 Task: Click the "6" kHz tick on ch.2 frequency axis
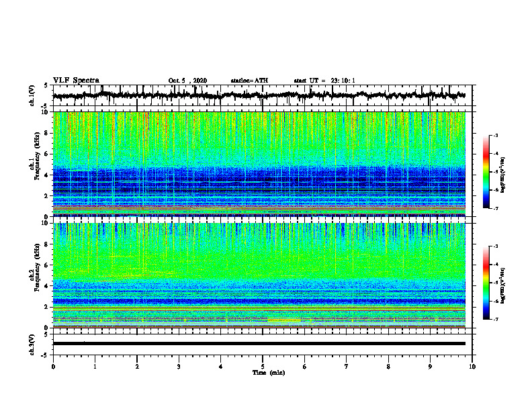coord(47,265)
